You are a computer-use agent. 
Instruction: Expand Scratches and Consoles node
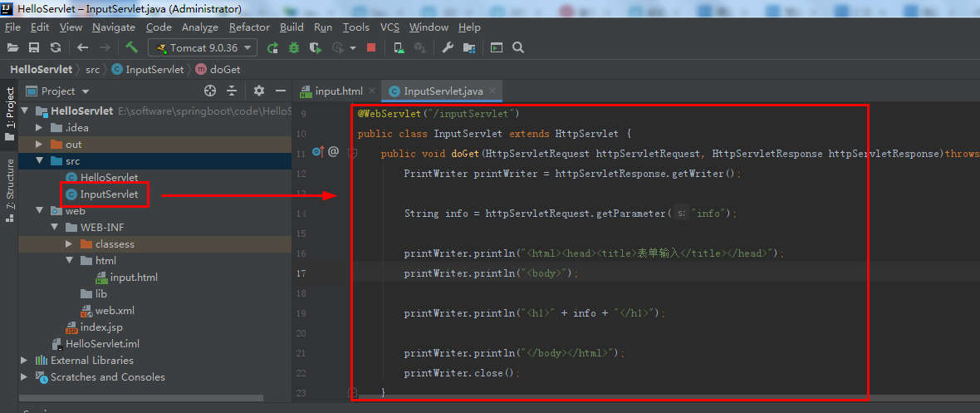24,376
